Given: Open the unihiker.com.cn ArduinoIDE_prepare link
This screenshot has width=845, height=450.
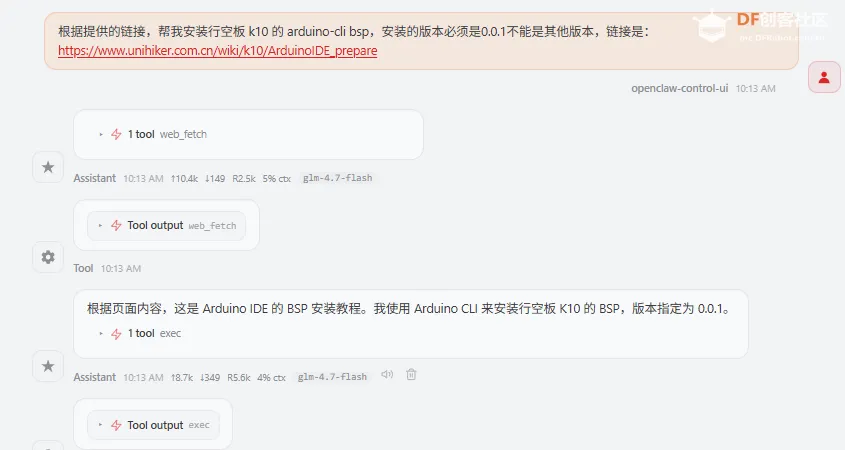Looking at the screenshot, I should tap(217, 51).
